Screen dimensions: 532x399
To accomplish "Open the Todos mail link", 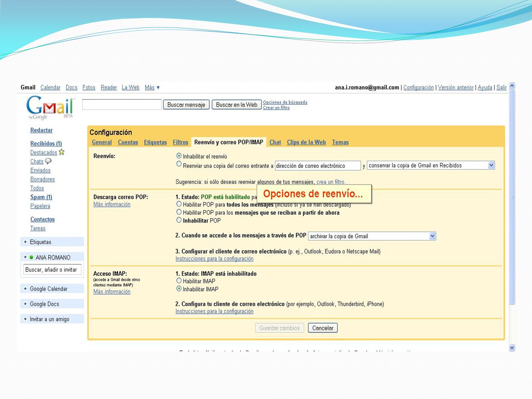I will point(37,188).
